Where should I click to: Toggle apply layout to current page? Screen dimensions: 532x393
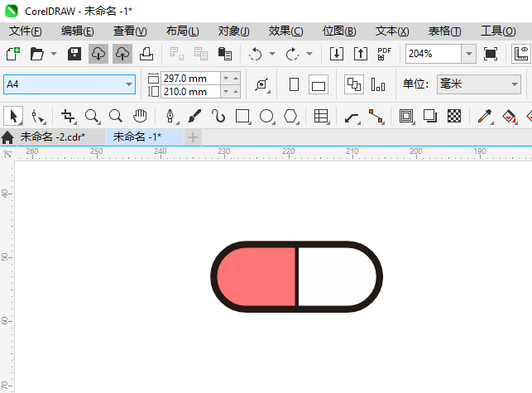pyautogui.click(x=378, y=84)
